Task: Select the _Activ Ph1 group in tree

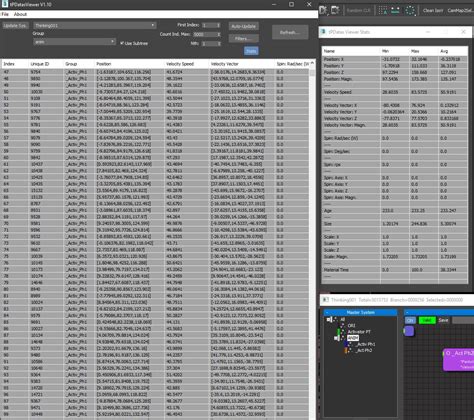Action: pos(366,344)
